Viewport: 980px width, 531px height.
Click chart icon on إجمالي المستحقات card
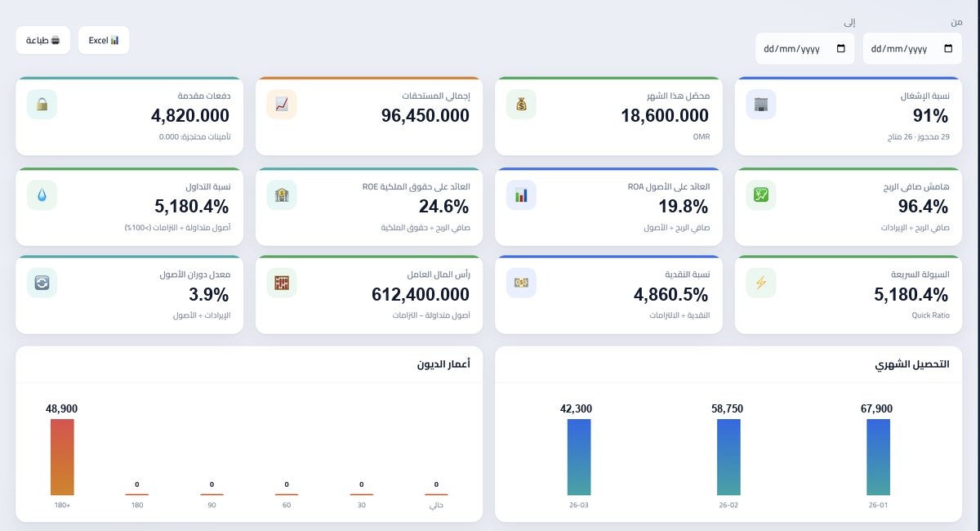pyautogui.click(x=282, y=104)
